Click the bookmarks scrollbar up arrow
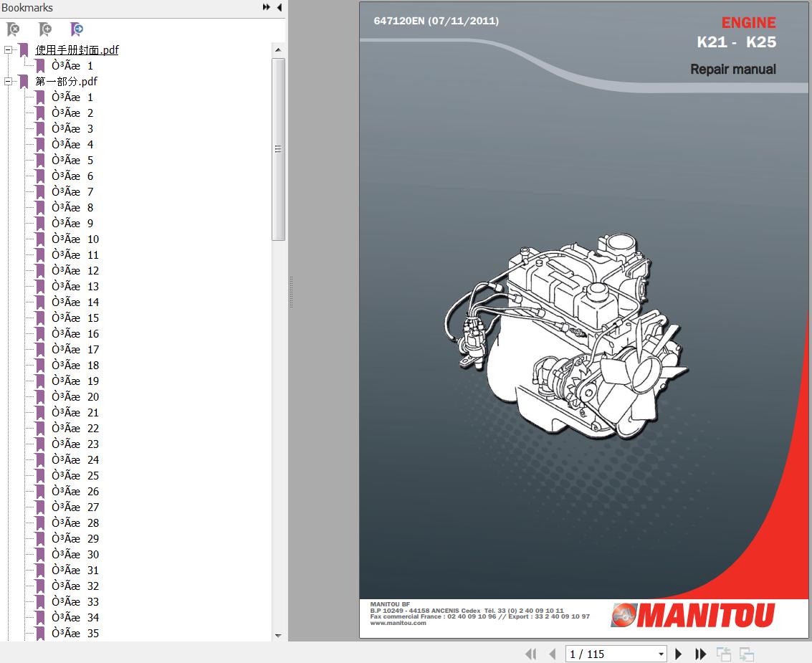 [x=278, y=49]
